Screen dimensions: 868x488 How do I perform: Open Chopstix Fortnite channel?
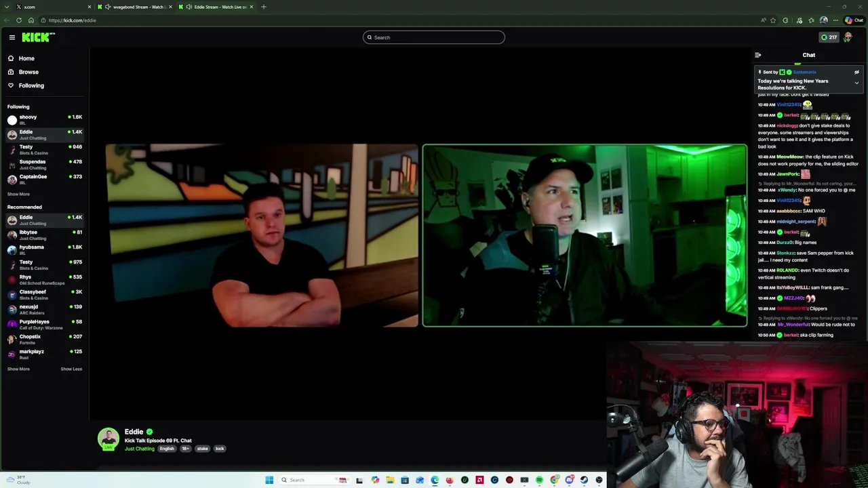pyautogui.click(x=44, y=339)
